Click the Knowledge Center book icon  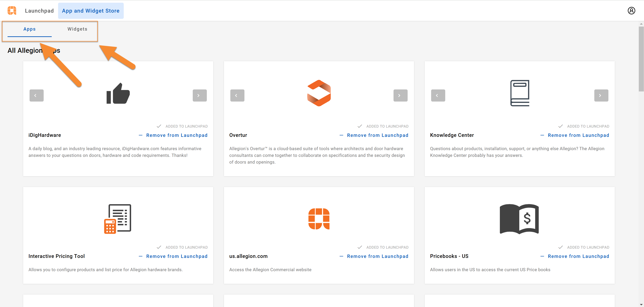point(519,93)
